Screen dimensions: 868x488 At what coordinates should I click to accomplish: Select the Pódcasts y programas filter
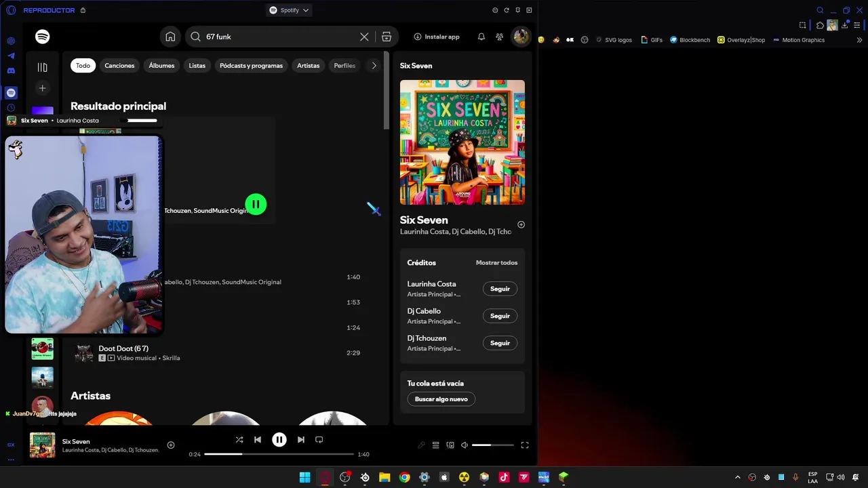click(x=251, y=66)
